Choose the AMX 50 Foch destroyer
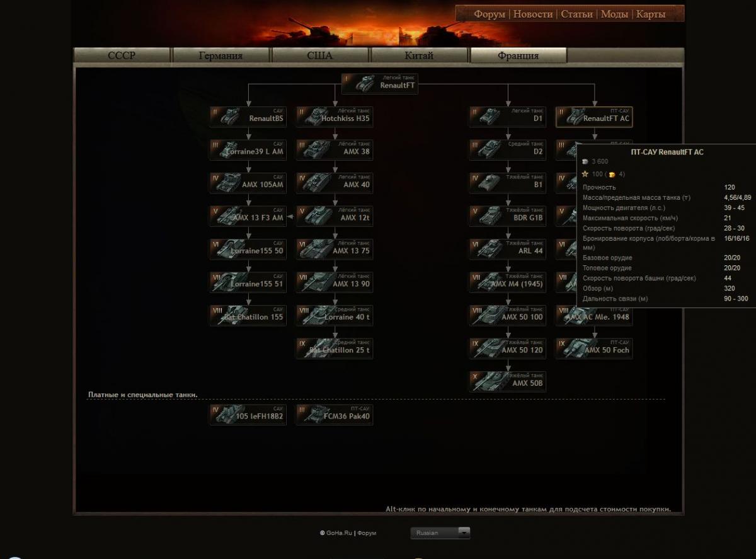The width and height of the screenshot is (756, 559). (x=594, y=349)
